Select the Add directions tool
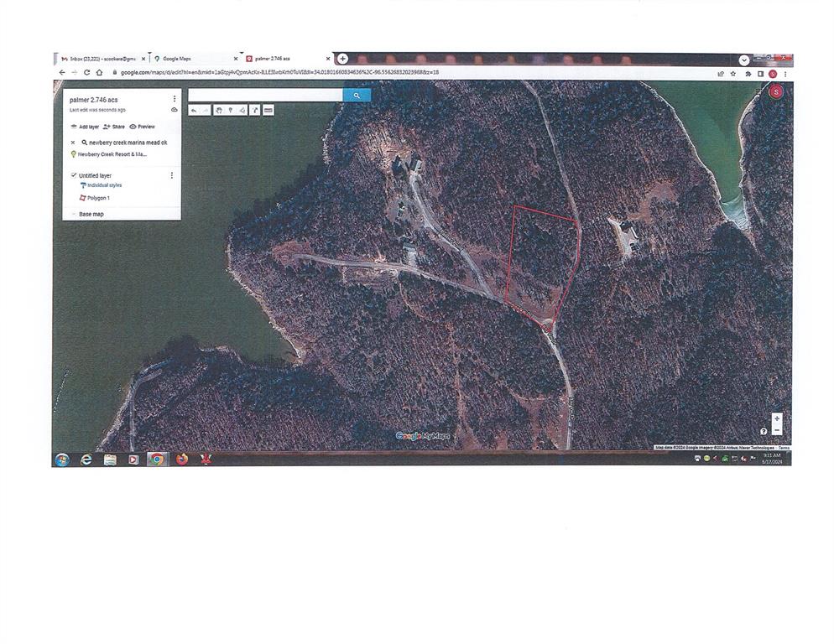 255,111
